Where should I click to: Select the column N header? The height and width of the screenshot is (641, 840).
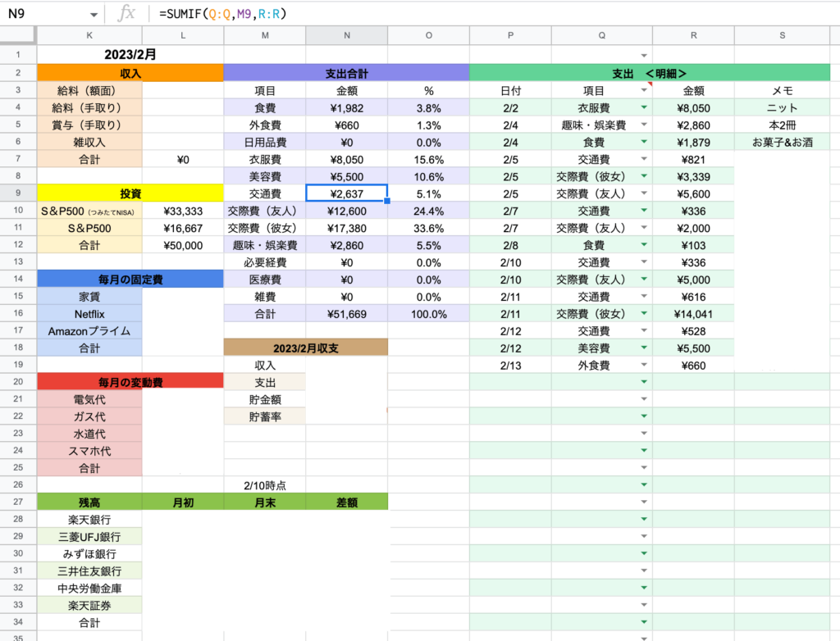346,35
